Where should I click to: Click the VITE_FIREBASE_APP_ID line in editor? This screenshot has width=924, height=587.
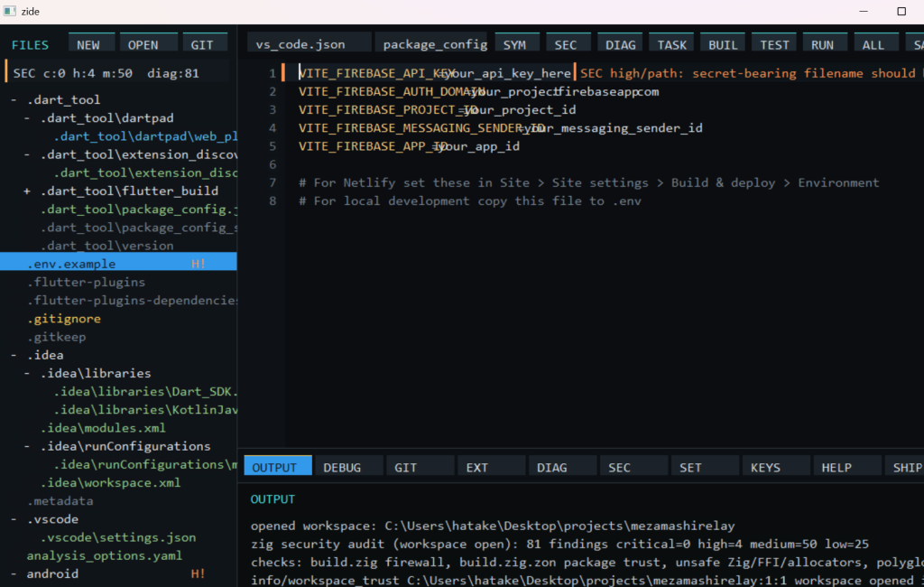coord(409,146)
